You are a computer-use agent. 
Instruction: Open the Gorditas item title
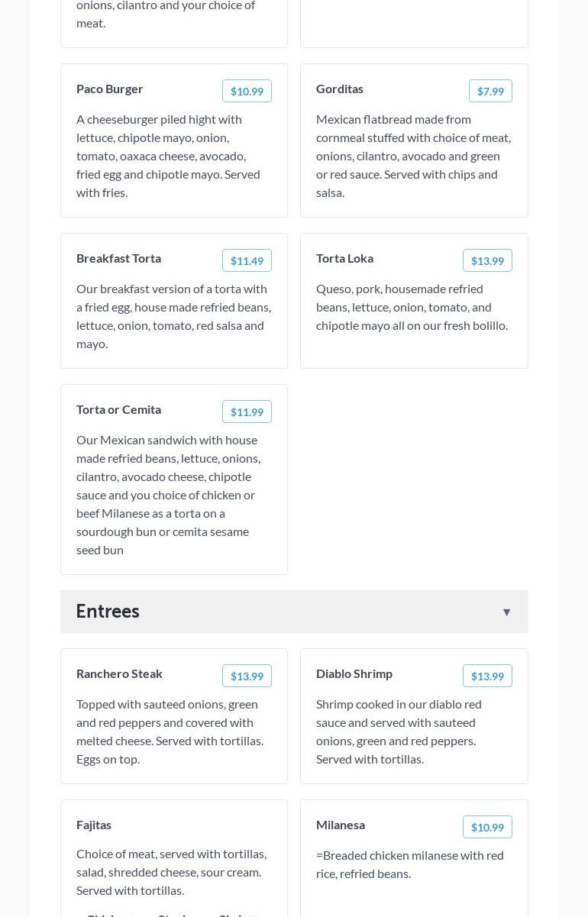(340, 89)
